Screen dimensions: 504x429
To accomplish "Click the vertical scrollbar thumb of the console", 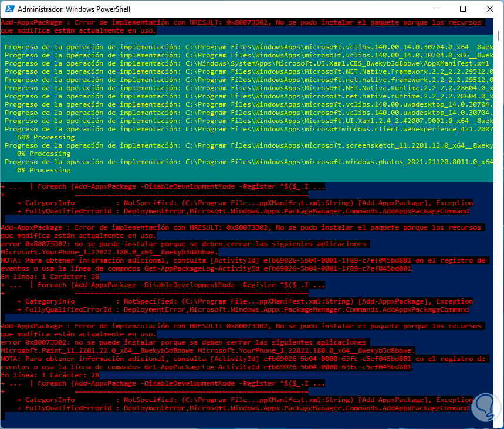I will pyautogui.click(x=499, y=36).
